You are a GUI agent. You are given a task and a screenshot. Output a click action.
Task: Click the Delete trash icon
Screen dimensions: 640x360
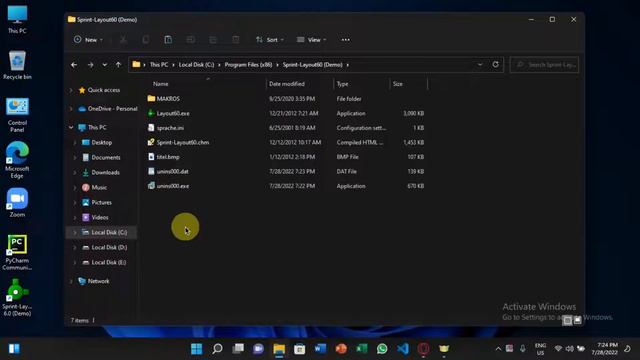pos(236,40)
